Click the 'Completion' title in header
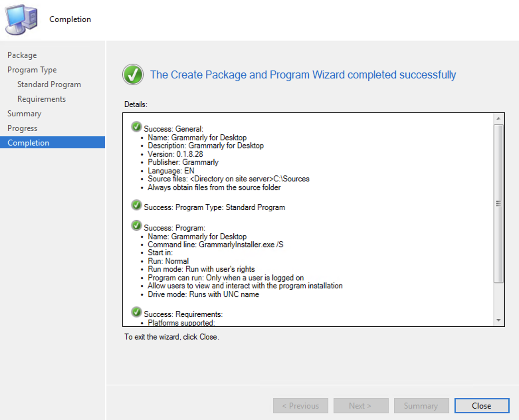 [x=70, y=19]
